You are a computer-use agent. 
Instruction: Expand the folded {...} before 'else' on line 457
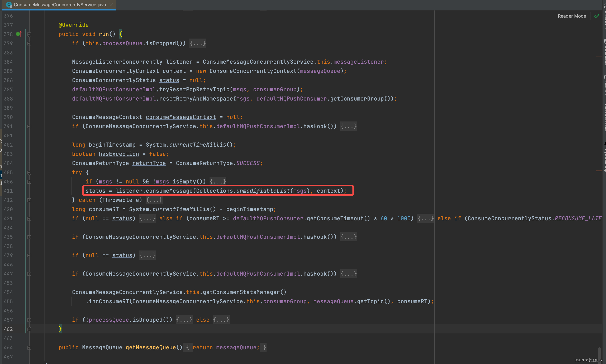(x=184, y=320)
